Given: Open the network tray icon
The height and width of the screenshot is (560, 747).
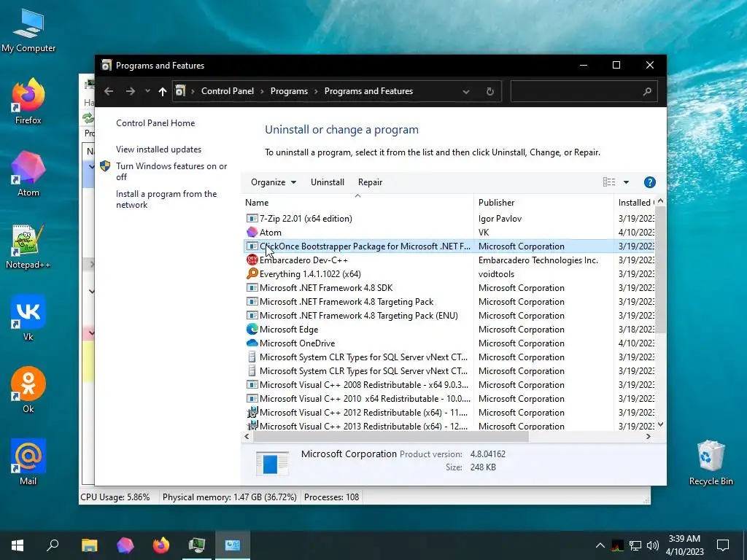Looking at the screenshot, I should point(635,545).
